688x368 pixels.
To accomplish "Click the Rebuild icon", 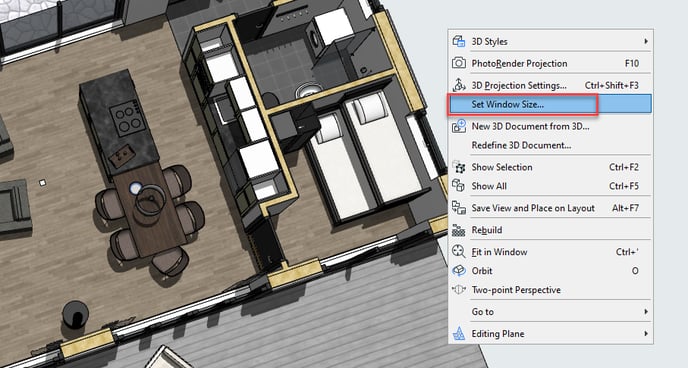I will click(459, 230).
